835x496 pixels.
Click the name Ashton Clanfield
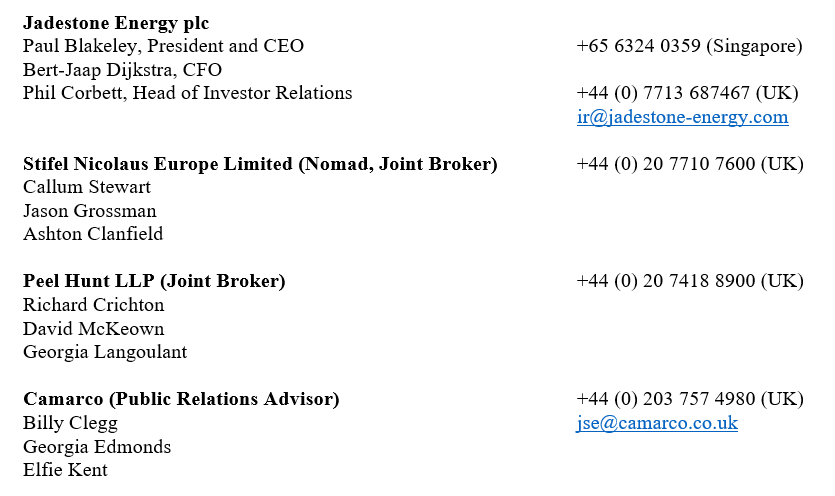(93, 234)
